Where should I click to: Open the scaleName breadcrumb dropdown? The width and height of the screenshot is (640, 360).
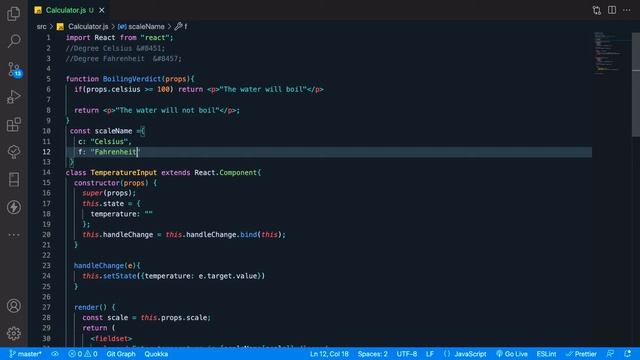click(141, 27)
